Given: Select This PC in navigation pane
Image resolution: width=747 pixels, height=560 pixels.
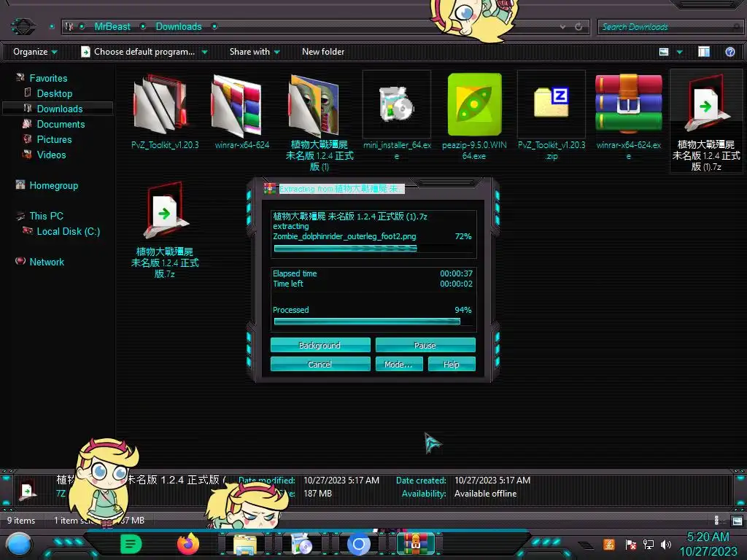Looking at the screenshot, I should 46,216.
